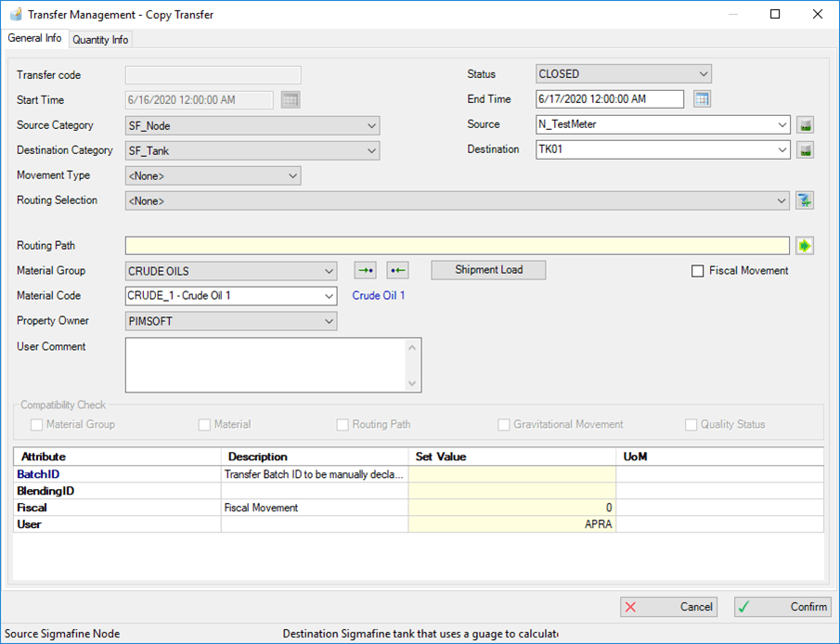
Task: Click the green arrow Routing Path button
Action: point(805,246)
